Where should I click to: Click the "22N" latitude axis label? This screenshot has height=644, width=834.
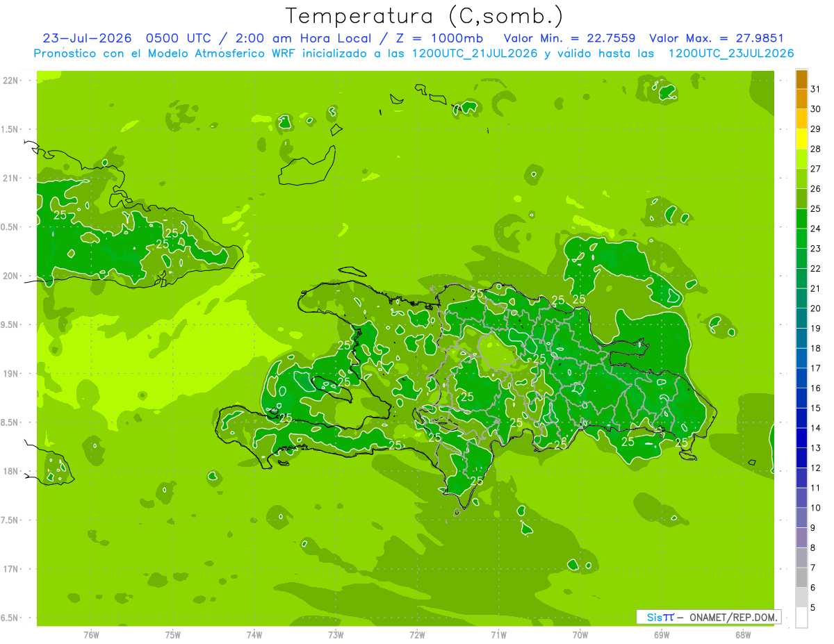[x=12, y=81]
